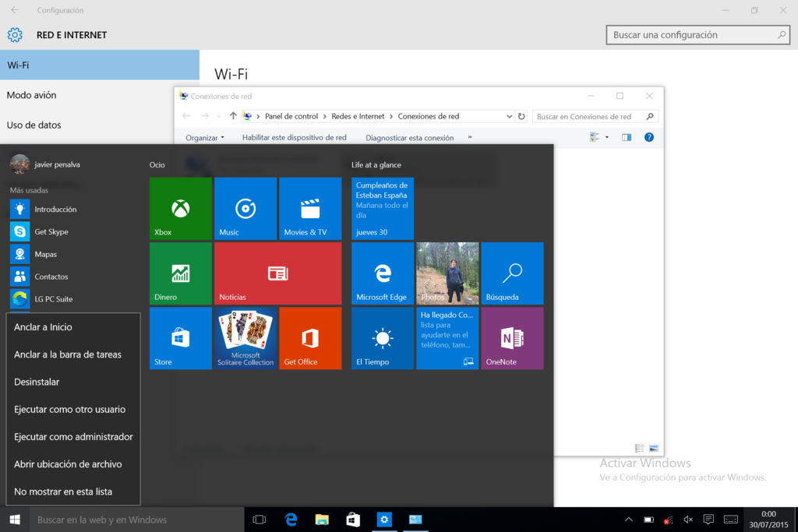The height and width of the screenshot is (532, 798).
Task: Expand hidden icons in the system tray
Action: 627,520
